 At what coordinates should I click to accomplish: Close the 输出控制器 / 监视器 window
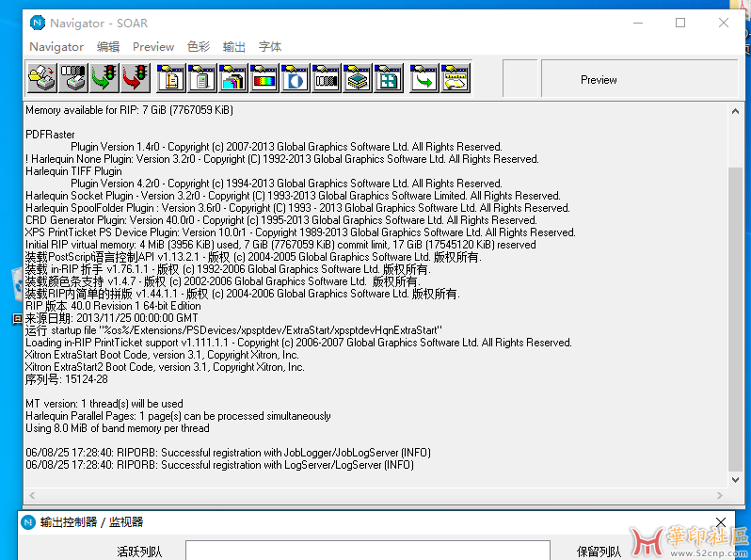click(721, 522)
